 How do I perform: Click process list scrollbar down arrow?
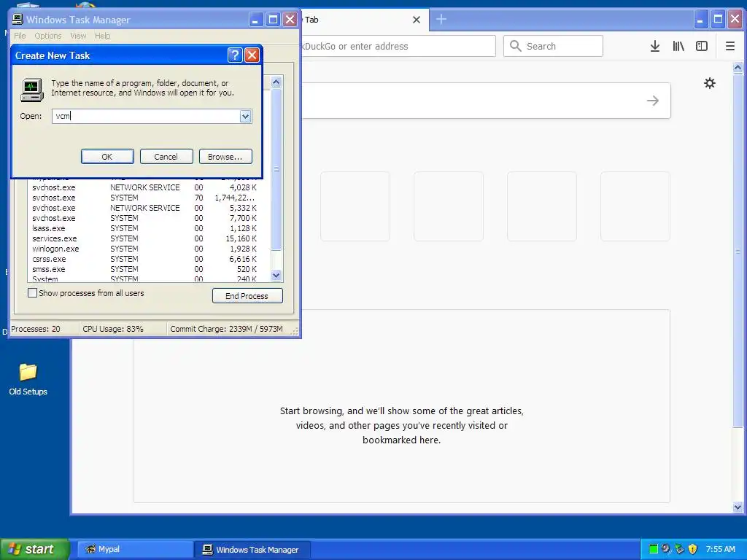(x=276, y=275)
